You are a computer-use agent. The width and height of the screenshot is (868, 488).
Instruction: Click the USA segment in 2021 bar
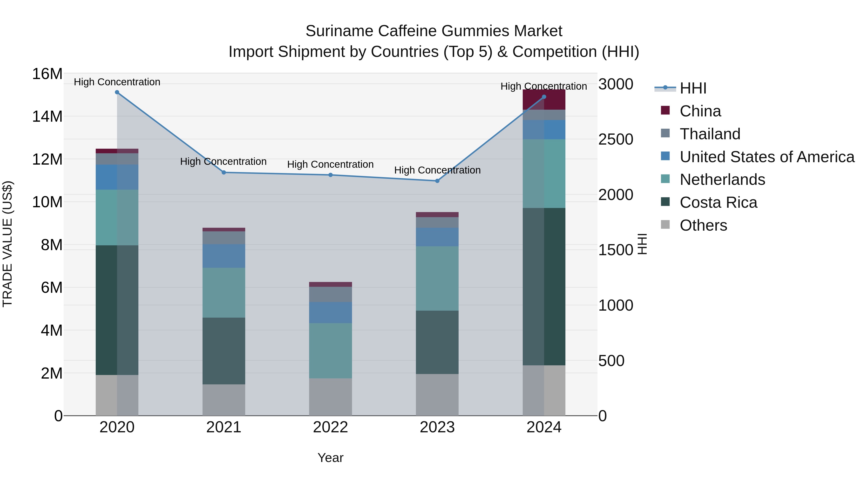pyautogui.click(x=224, y=256)
